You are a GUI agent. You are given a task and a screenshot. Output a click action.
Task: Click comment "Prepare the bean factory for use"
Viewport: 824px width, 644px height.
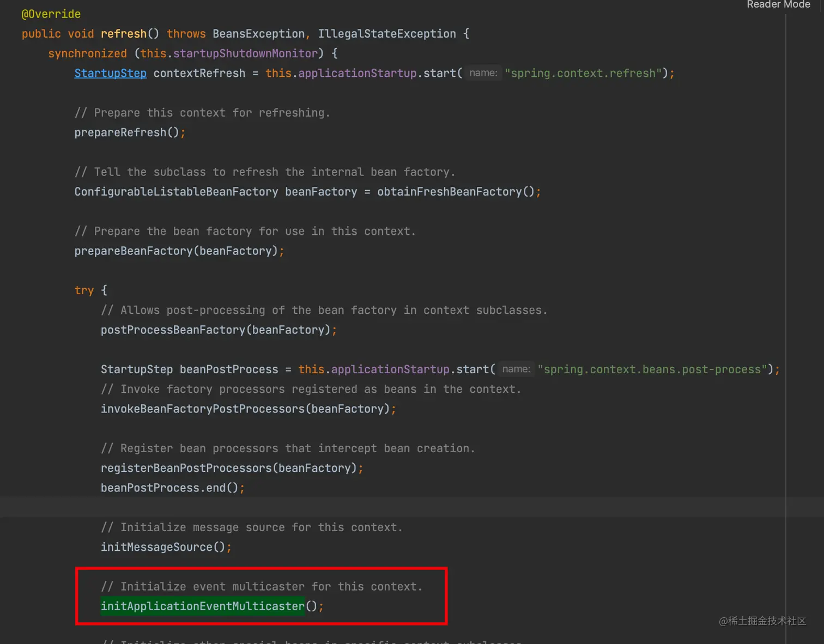[x=245, y=231]
